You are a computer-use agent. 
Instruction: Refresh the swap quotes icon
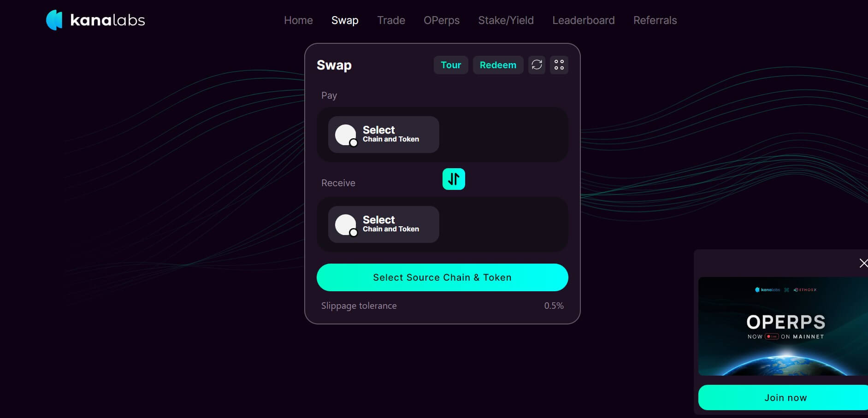point(537,65)
